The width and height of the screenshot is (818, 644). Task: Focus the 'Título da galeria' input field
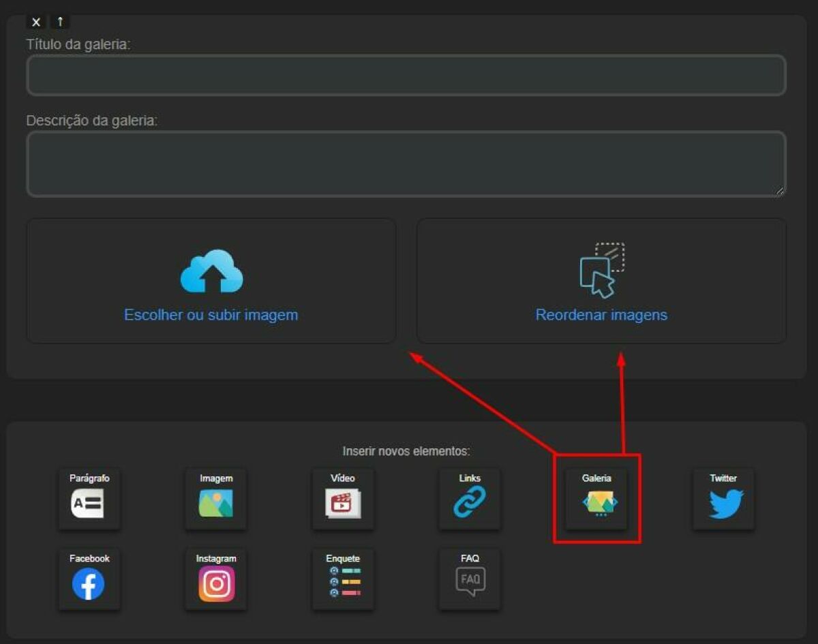(406, 75)
